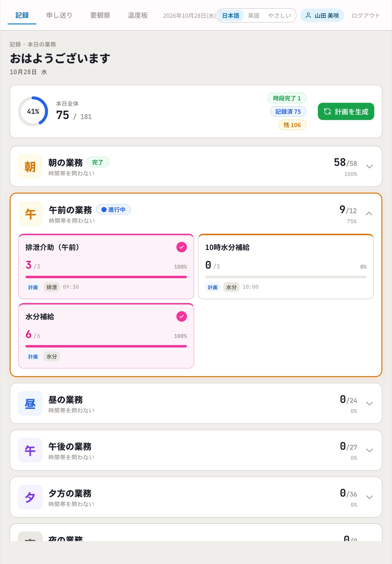
Task: Click the pink checkmark on 水分補給 card
Action: click(x=182, y=316)
